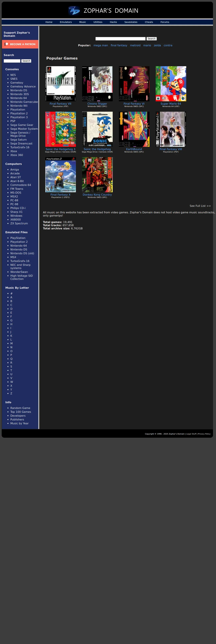This screenshot has width=216, height=644.
Task: Open the popular search 'zelda'
Action: [157, 45]
